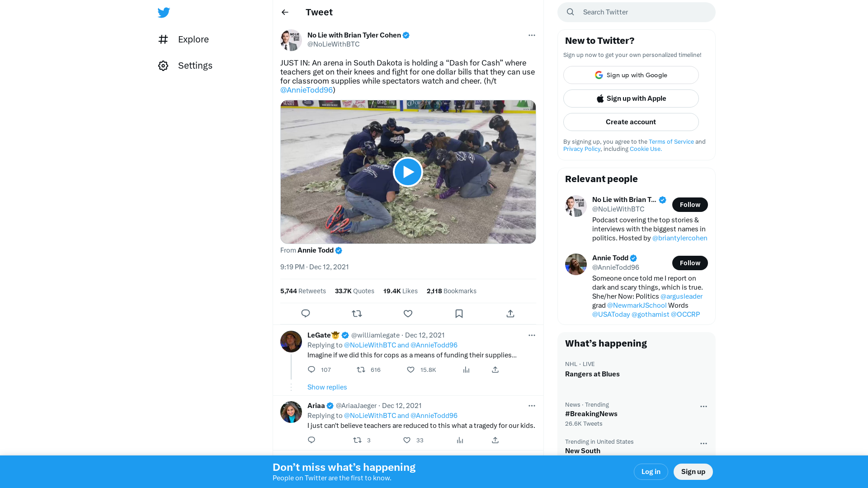868x488 pixels.
Task: Click Sign up on the bottom banner
Action: pos(693,472)
